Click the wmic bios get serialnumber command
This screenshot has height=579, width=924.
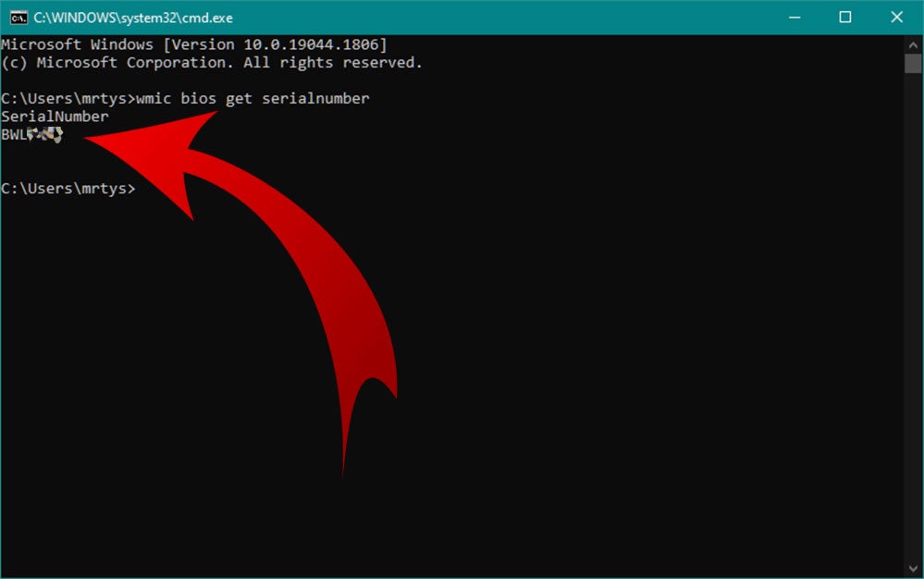pyautogui.click(x=253, y=98)
